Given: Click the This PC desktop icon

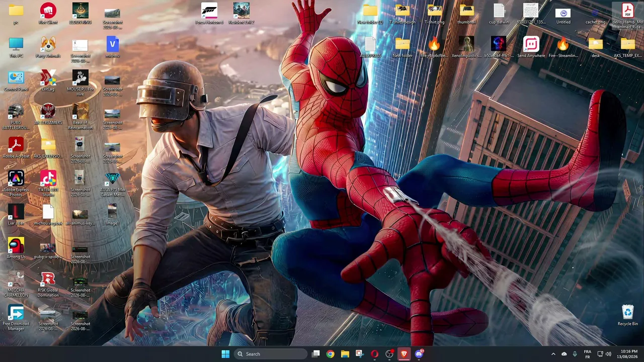Looking at the screenshot, I should [16, 47].
